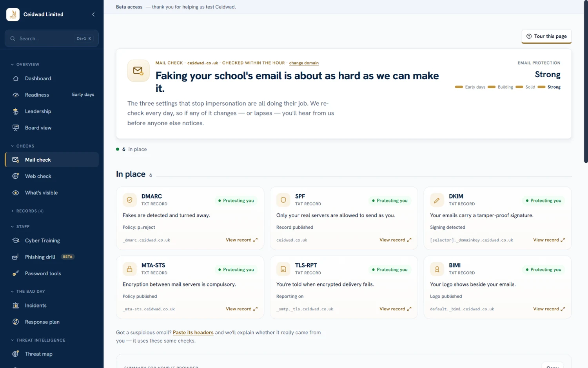588x368 pixels.
Task: Click the DMARC shield card icon
Action: 129,200
